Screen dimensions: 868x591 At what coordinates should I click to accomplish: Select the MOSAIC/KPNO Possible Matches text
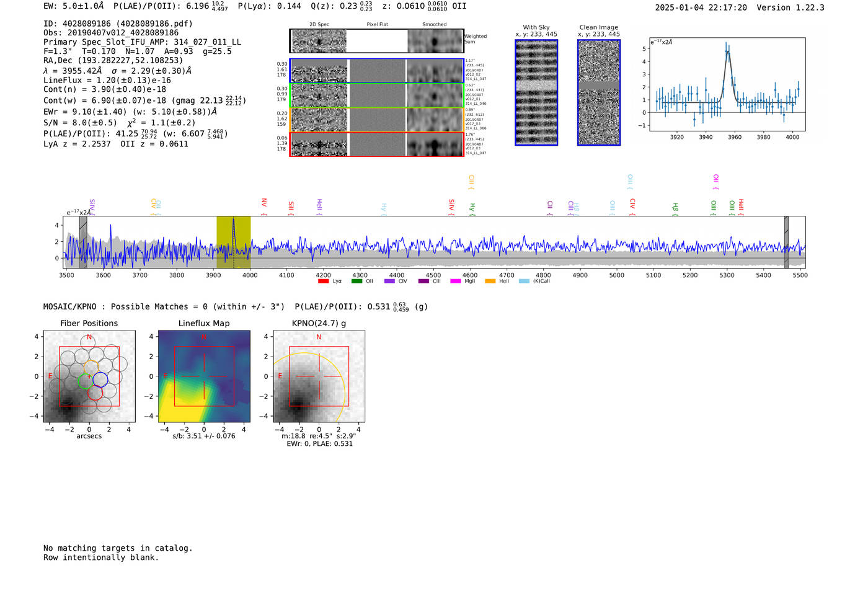pyautogui.click(x=164, y=307)
